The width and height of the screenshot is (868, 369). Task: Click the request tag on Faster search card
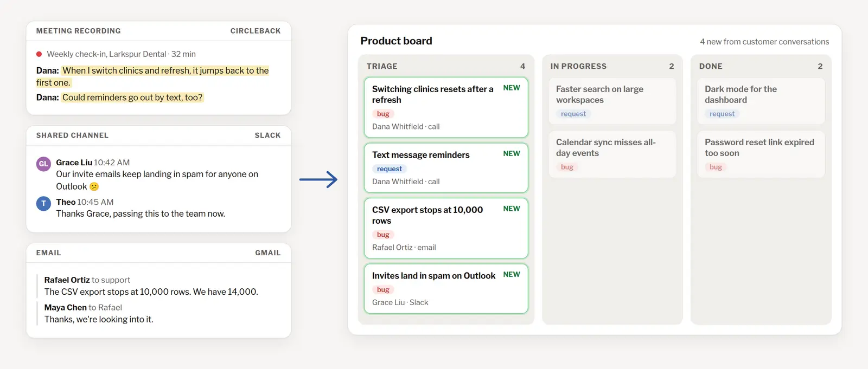click(573, 114)
